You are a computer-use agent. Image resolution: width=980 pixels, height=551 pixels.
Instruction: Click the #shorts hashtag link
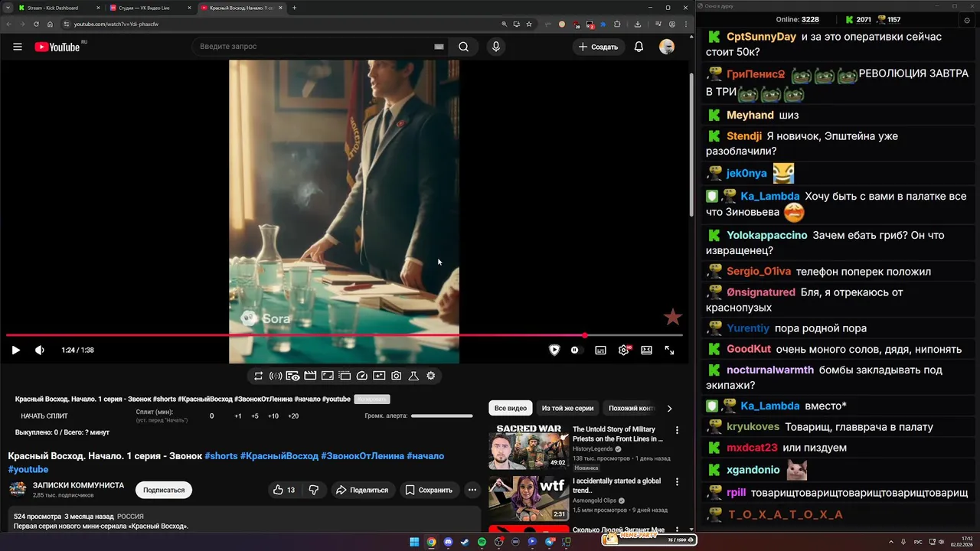(x=221, y=456)
